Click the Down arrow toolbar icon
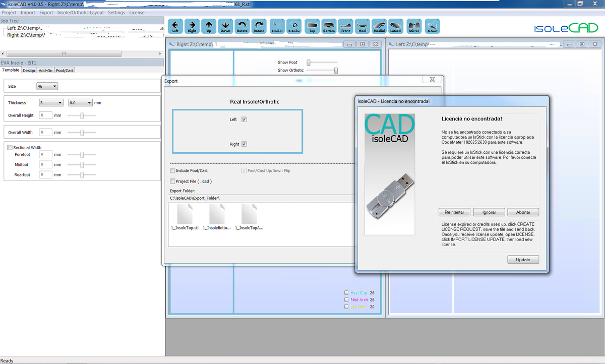Viewport: 605px width, 364px height. pos(225,26)
